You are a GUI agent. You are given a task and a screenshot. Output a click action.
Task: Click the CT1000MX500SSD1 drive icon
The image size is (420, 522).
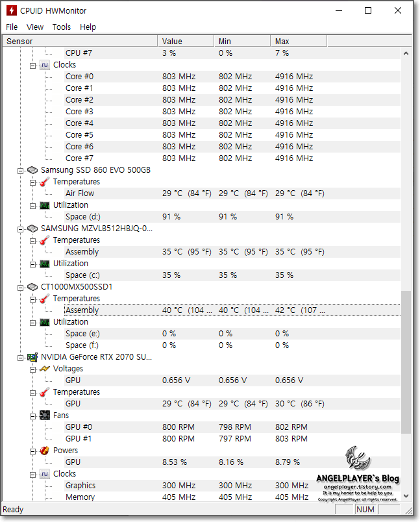pos(32,287)
